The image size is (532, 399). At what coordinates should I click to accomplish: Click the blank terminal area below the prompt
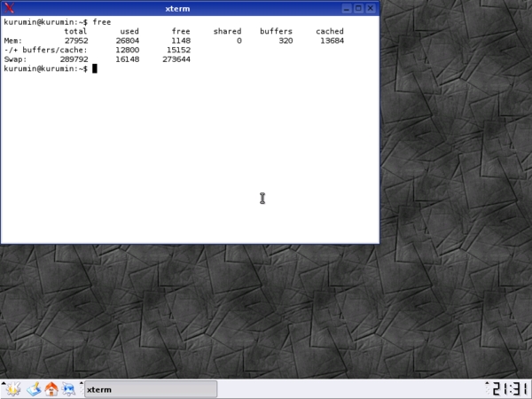[x=190, y=156]
